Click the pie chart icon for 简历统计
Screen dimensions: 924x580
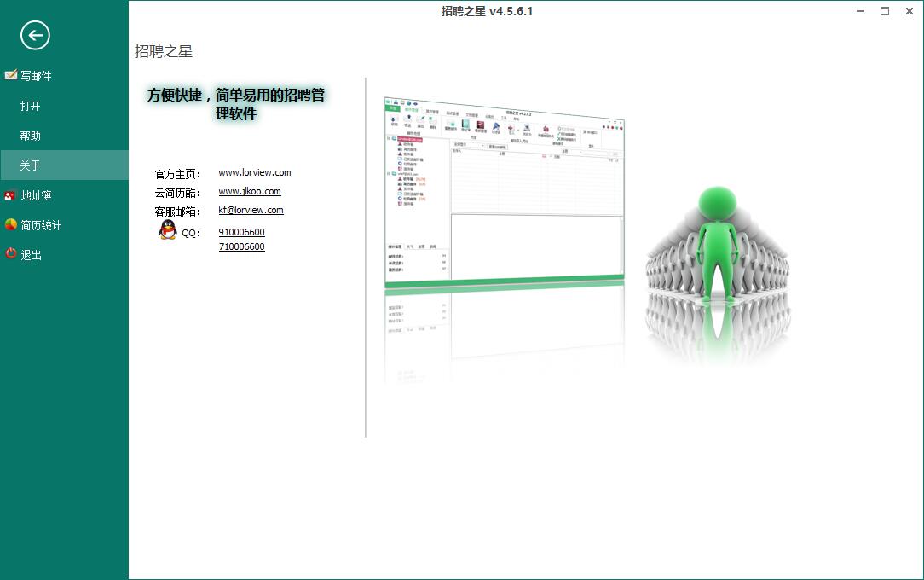point(11,224)
